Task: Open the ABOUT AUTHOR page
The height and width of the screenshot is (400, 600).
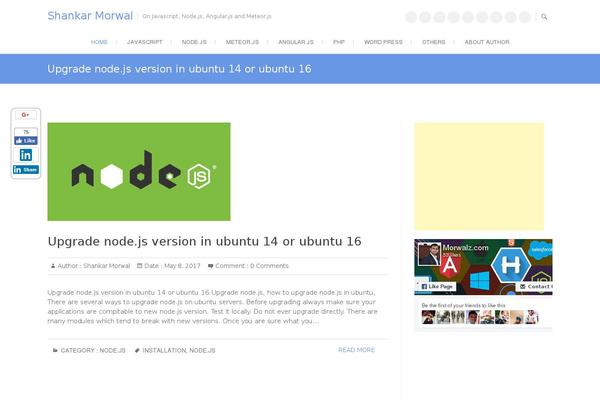Action: click(487, 42)
